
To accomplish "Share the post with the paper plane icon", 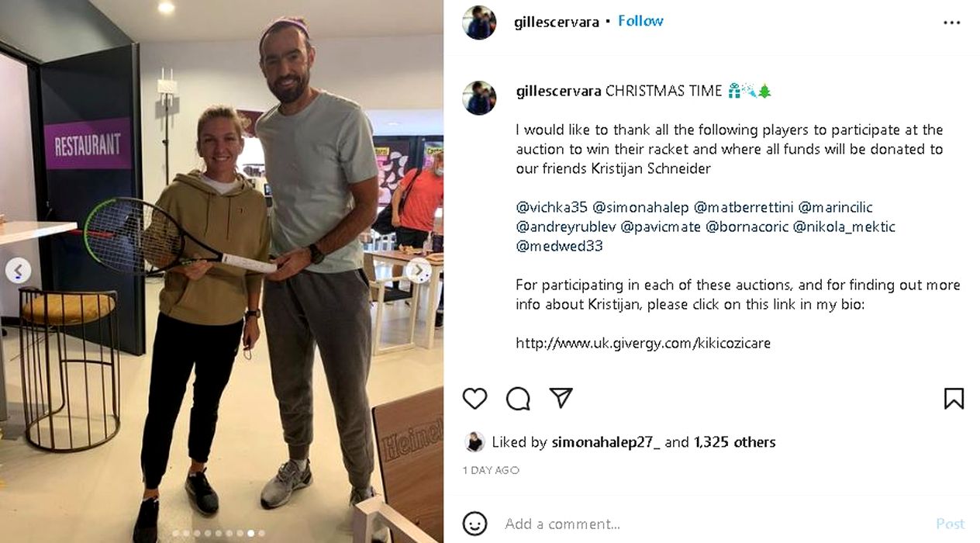I will pyautogui.click(x=561, y=398).
